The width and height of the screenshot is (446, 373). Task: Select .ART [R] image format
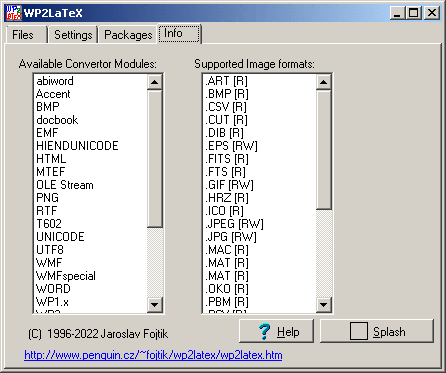click(259, 81)
